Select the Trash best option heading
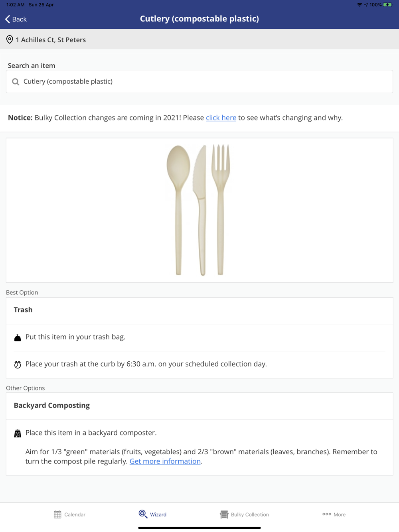Screen dimensions: 399x532 coord(23,310)
